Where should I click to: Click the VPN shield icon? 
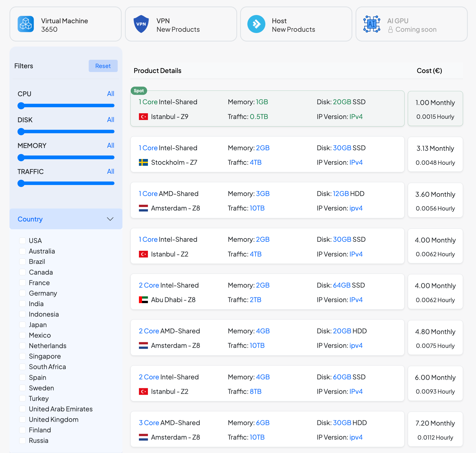pos(141,24)
